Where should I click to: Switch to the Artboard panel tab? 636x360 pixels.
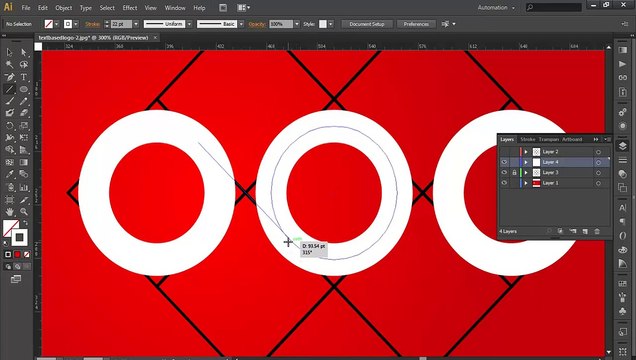(572, 139)
